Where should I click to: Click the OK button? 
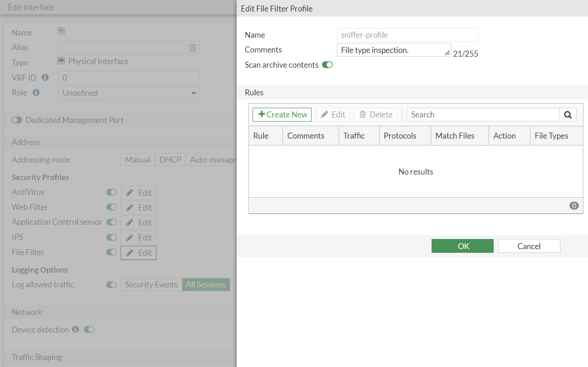point(462,246)
